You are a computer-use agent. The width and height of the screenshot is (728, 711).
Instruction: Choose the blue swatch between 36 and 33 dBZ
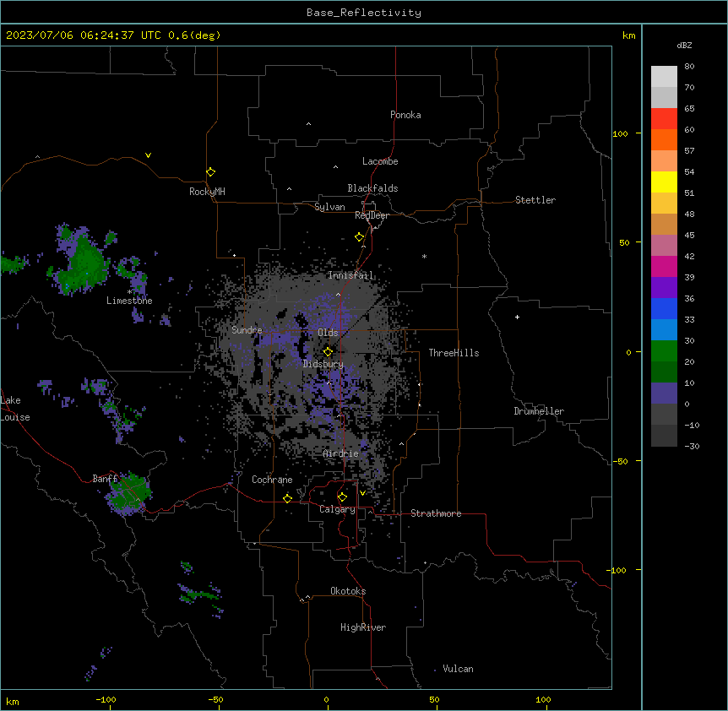tap(664, 308)
